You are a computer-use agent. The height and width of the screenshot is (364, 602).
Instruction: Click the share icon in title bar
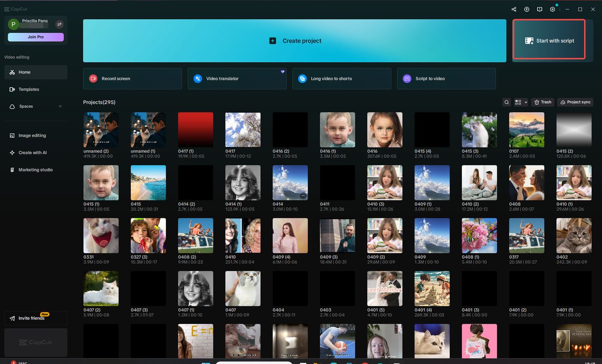click(x=514, y=9)
